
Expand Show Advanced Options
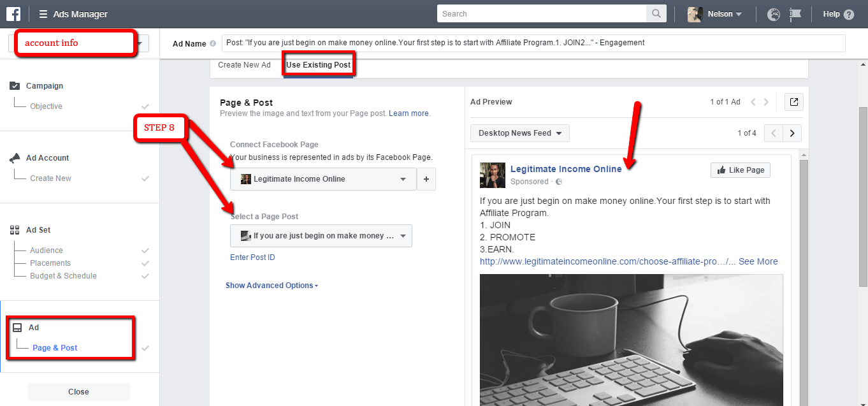tap(272, 286)
